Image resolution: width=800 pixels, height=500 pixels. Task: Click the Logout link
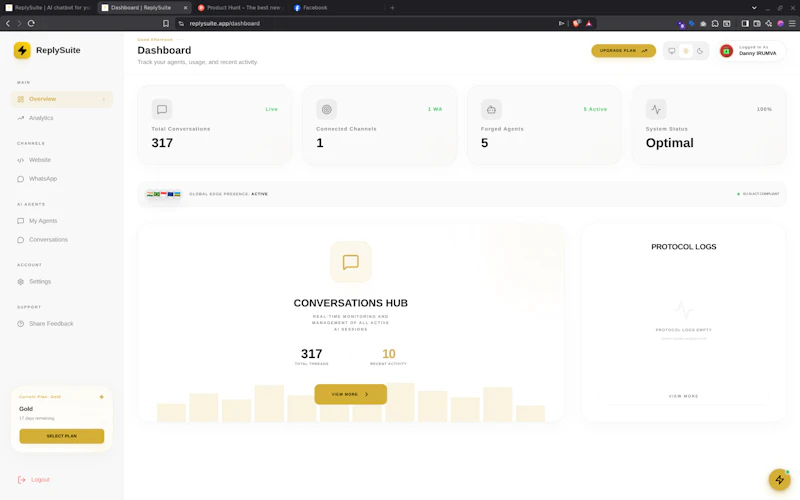(x=34, y=480)
